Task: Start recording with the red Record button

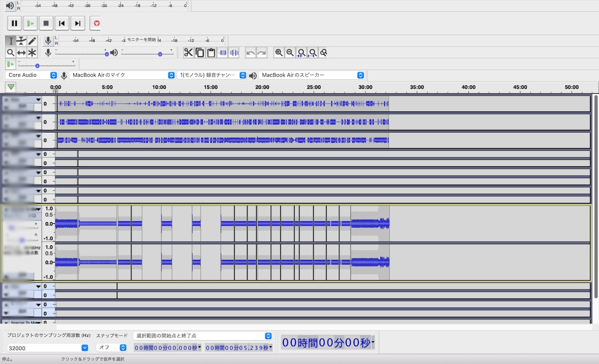Action: (96, 23)
